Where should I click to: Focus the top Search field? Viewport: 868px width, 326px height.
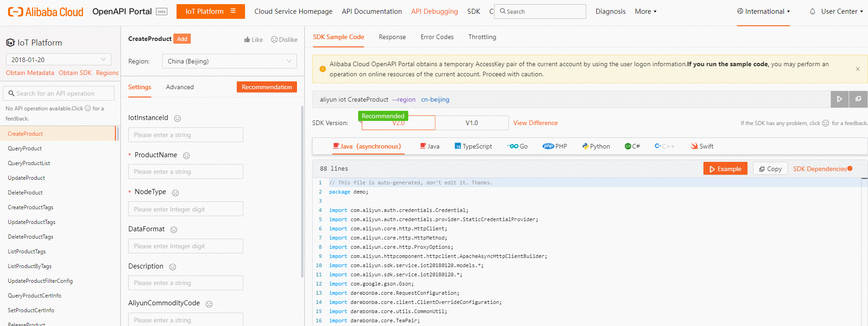540,11
